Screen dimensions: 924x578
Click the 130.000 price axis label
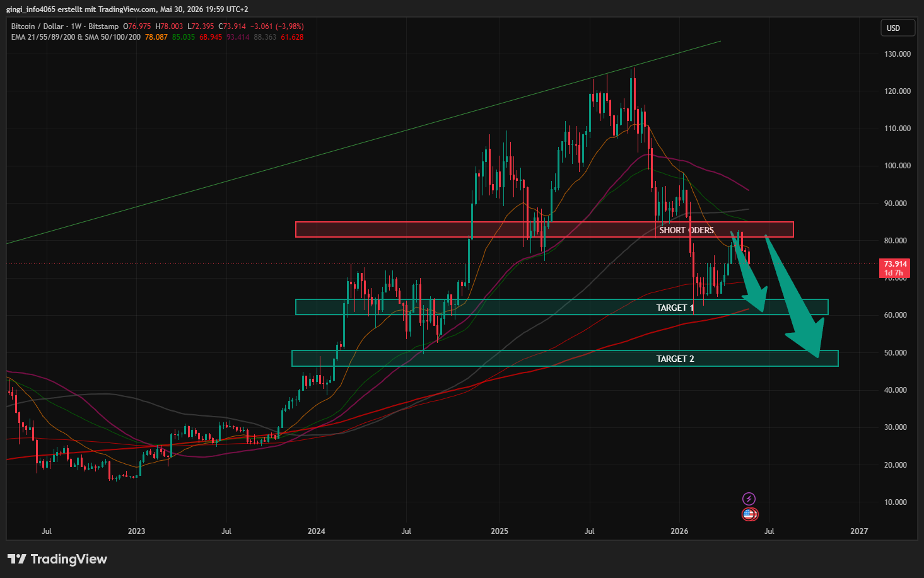coord(898,54)
